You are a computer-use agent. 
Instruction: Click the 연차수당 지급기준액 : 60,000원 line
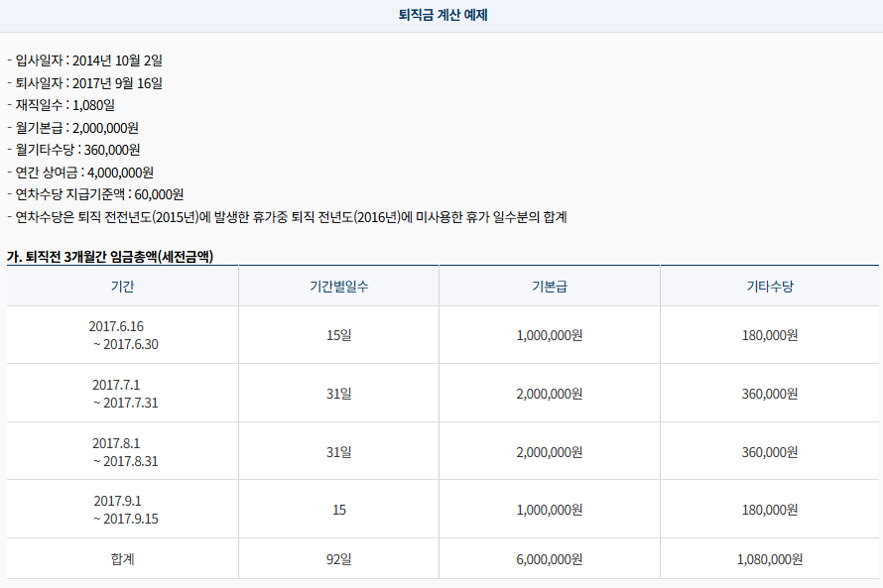[95, 194]
